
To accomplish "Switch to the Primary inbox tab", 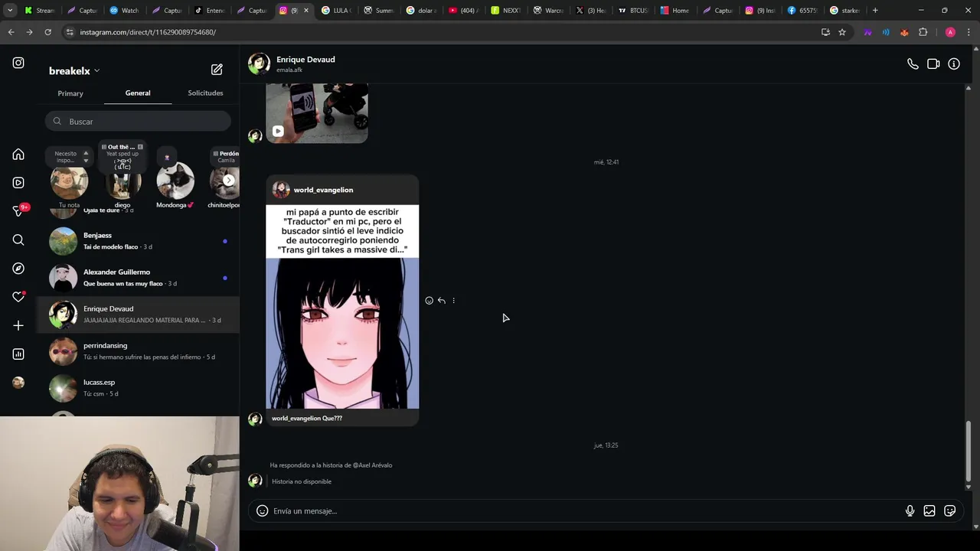I will click(70, 93).
